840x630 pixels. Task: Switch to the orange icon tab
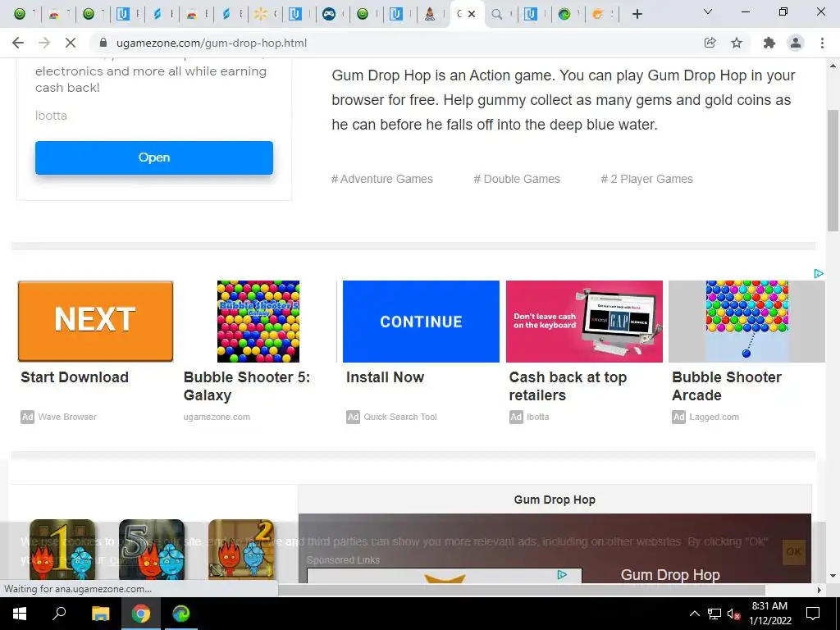click(598, 14)
